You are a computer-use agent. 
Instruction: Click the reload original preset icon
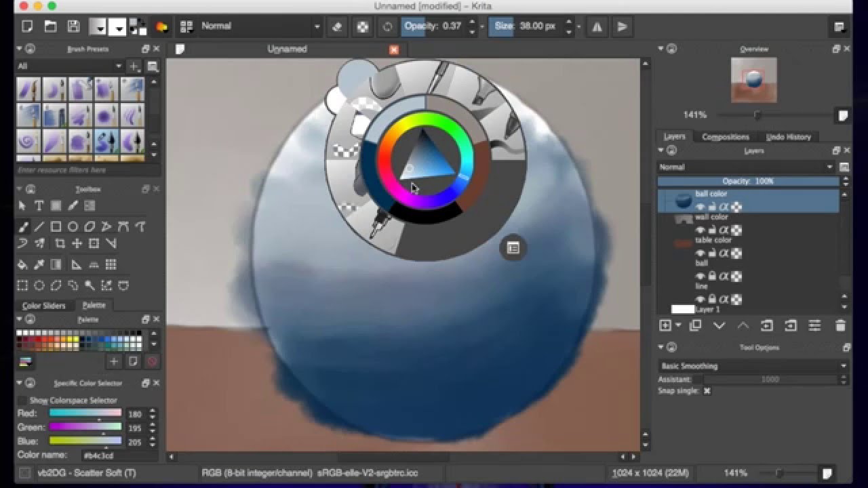coord(387,26)
